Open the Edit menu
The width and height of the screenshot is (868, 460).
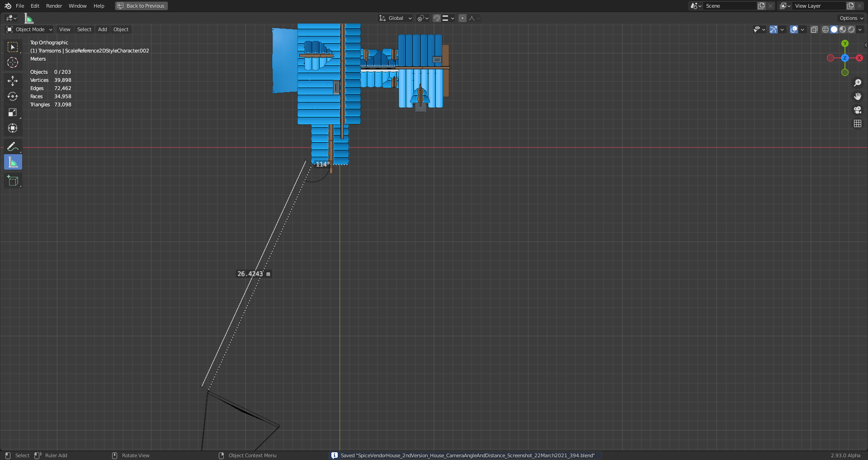click(35, 6)
